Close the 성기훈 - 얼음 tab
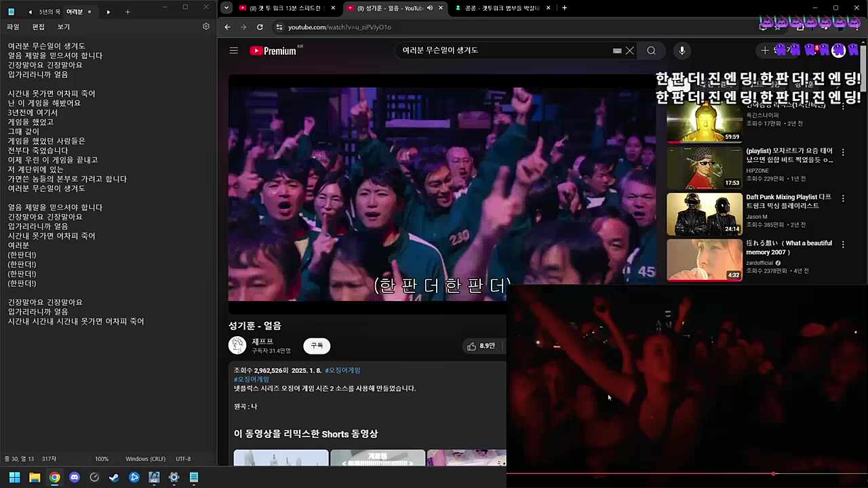 (x=441, y=8)
